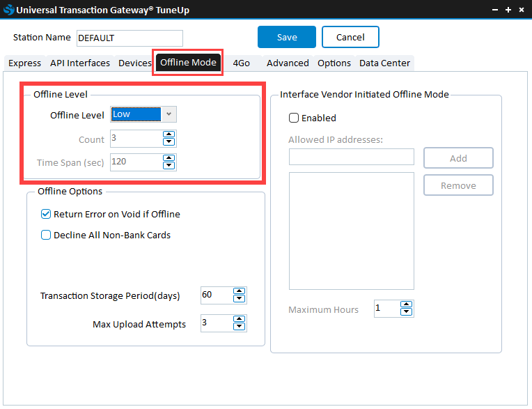The width and height of the screenshot is (532, 409).
Task: Minimize the TuneUp window
Action: pos(495,10)
